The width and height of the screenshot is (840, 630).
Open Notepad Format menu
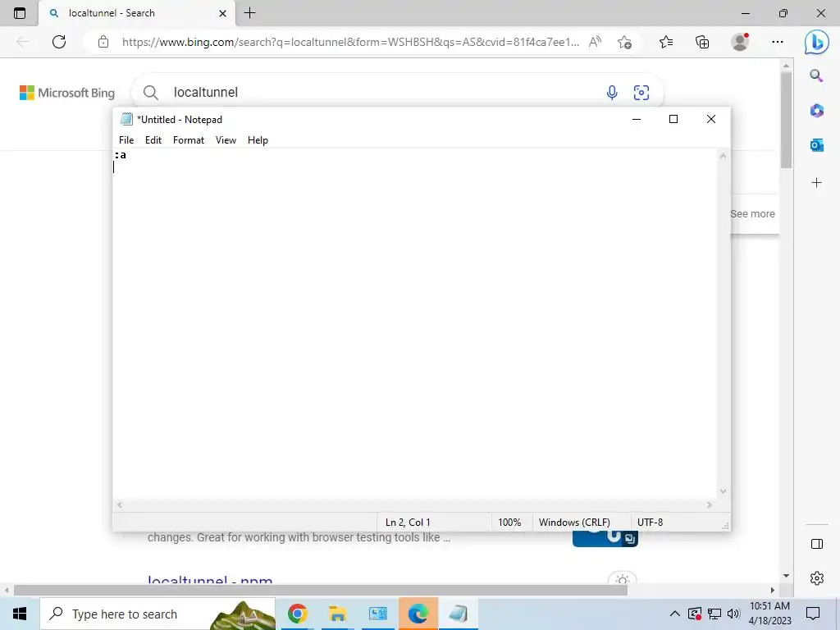189,139
